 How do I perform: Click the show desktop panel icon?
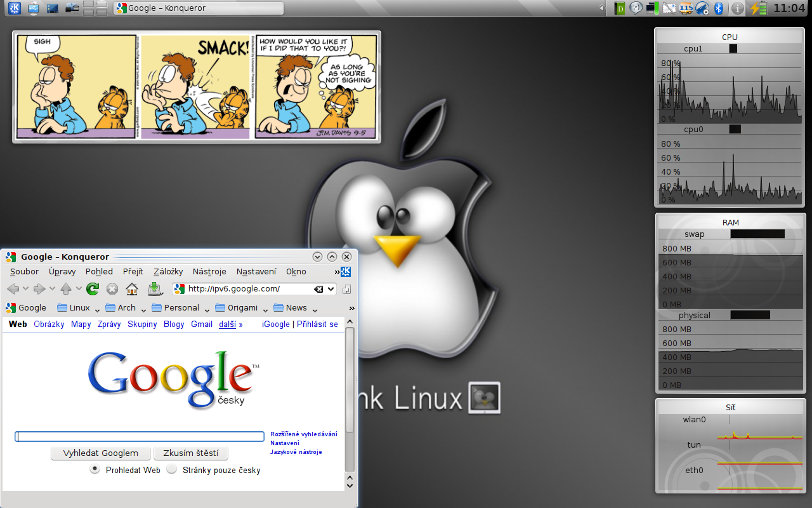[x=53, y=8]
